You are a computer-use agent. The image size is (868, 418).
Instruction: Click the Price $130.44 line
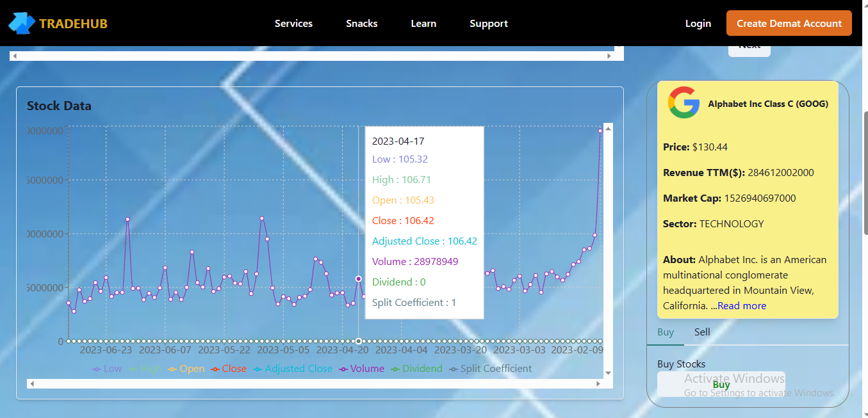click(x=695, y=147)
